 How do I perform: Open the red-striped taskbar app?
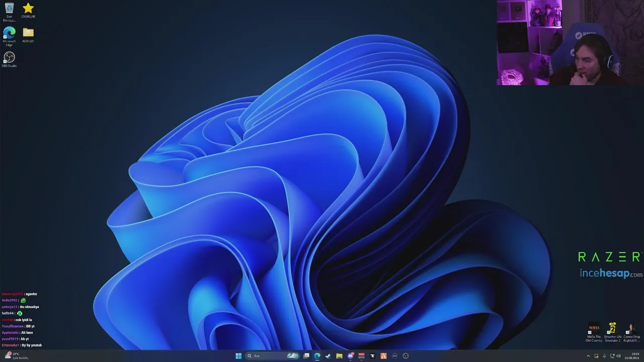tap(361, 356)
